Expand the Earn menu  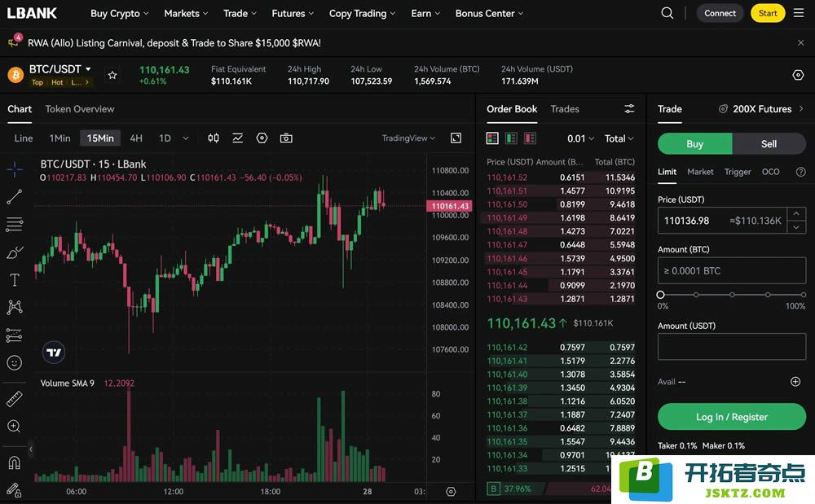click(x=425, y=14)
